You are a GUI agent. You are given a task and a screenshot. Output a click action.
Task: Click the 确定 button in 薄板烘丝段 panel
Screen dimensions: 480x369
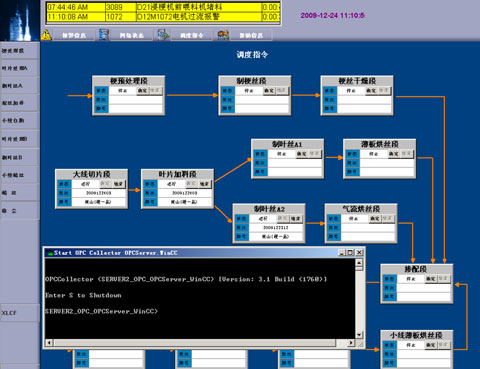tap(394, 154)
